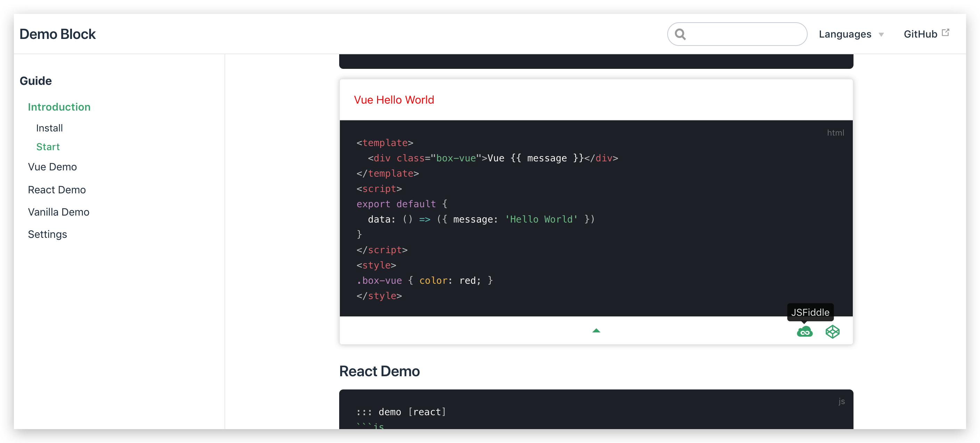This screenshot has height=443, width=980.
Task: Open the Vanilla Demo page
Action: (x=59, y=212)
